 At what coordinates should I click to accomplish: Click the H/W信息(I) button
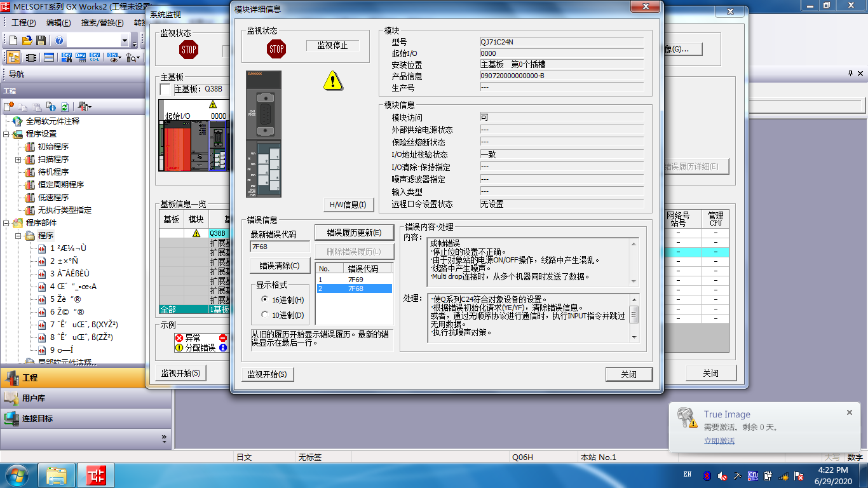pos(348,205)
